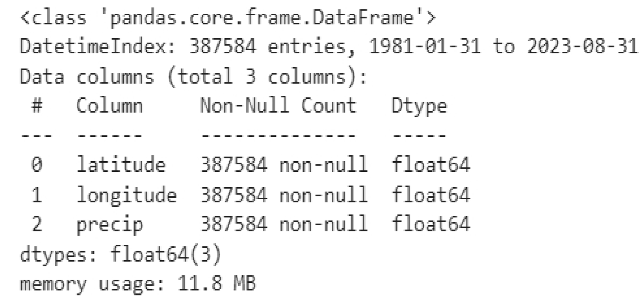The image size is (644, 304).
Task: Click the row index 2
Action: (36, 224)
